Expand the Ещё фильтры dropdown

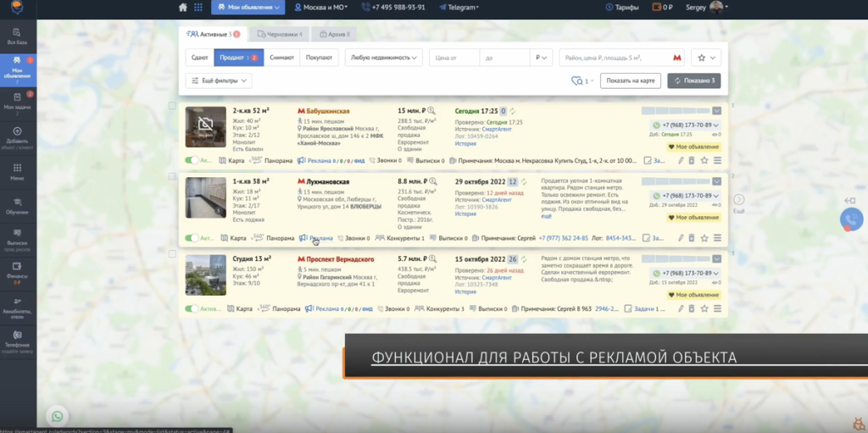[219, 80]
